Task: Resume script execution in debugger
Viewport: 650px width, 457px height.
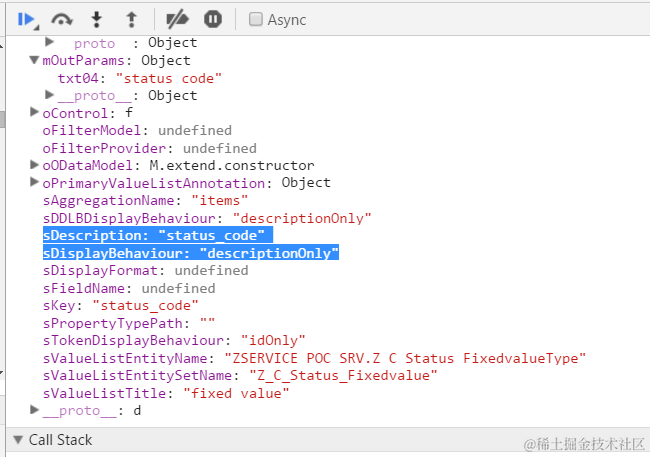Action: pyautogui.click(x=27, y=19)
